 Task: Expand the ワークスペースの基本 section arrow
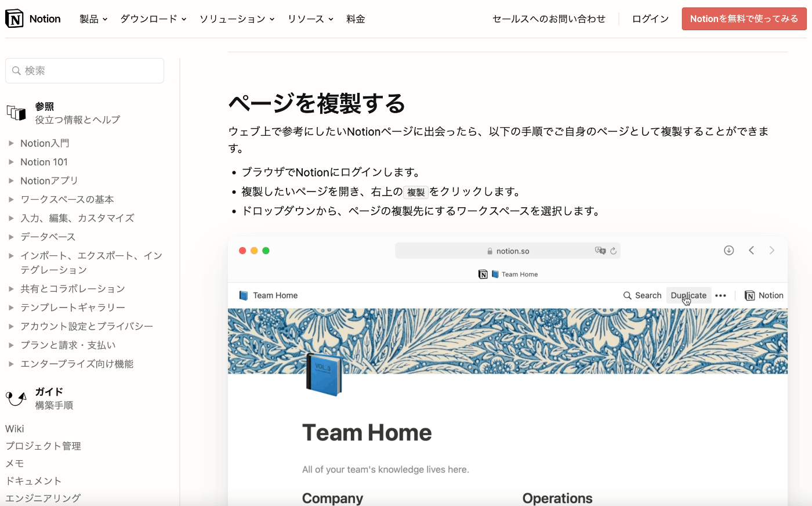(x=11, y=199)
